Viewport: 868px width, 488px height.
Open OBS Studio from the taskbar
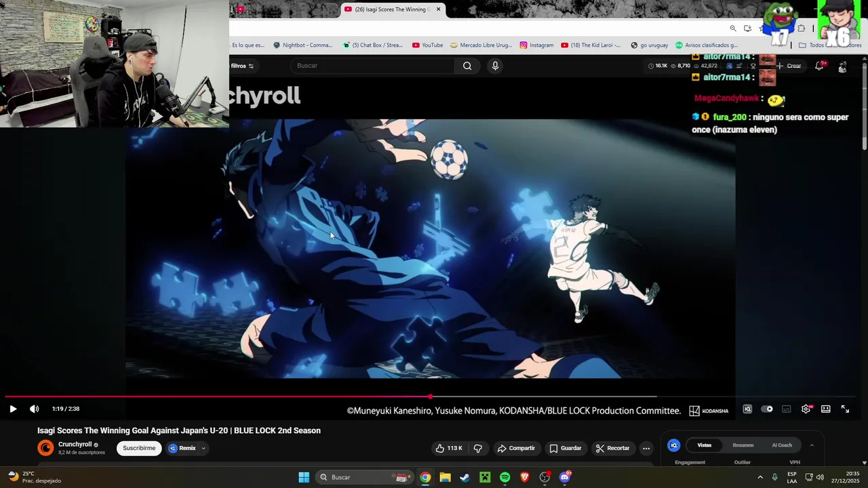coord(545,477)
